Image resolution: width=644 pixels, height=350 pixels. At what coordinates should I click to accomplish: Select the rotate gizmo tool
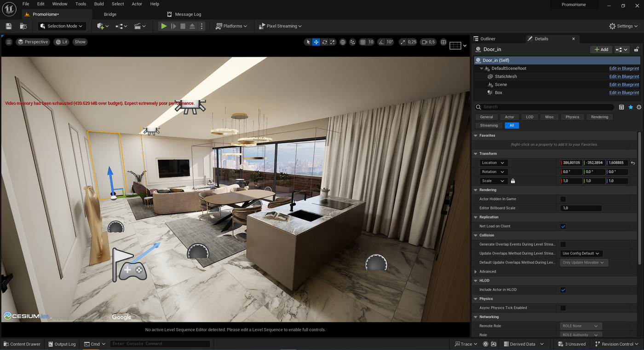324,42
